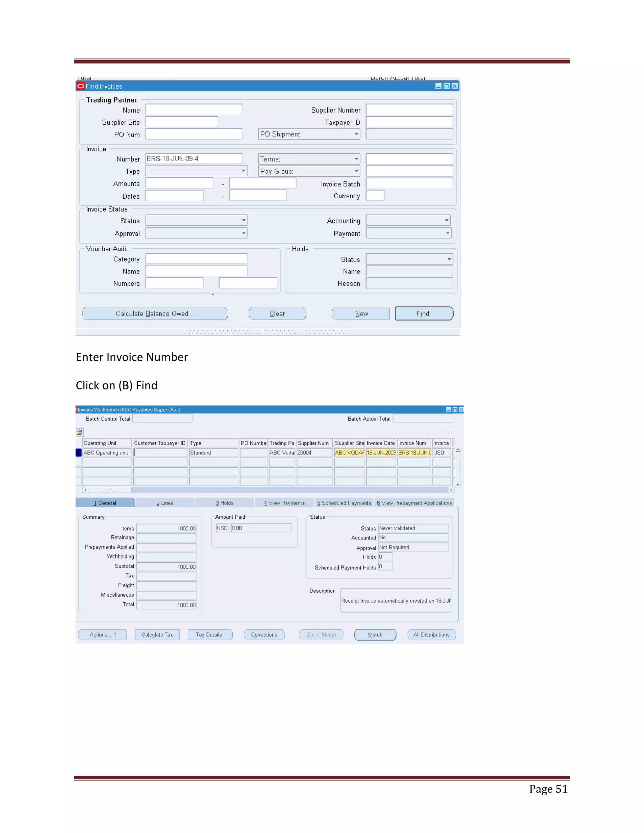Maximize the Find Invoices window
644x833 pixels.
click(x=447, y=86)
